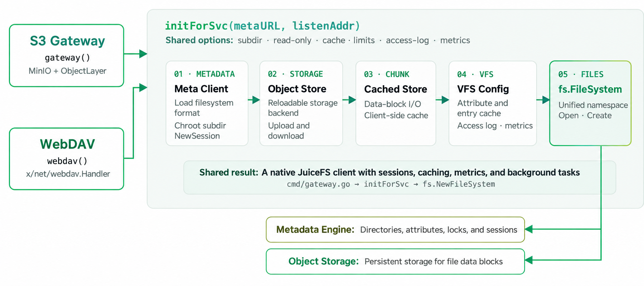Click Directories, attributes, locks, and sessions text
Image resolution: width=644 pixels, height=286 pixels.
click(x=438, y=230)
